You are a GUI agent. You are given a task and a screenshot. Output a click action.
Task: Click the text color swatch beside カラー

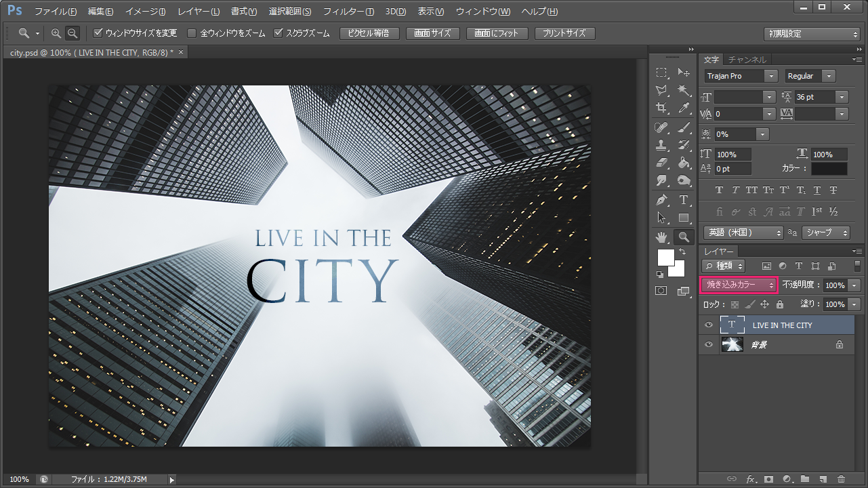point(829,168)
